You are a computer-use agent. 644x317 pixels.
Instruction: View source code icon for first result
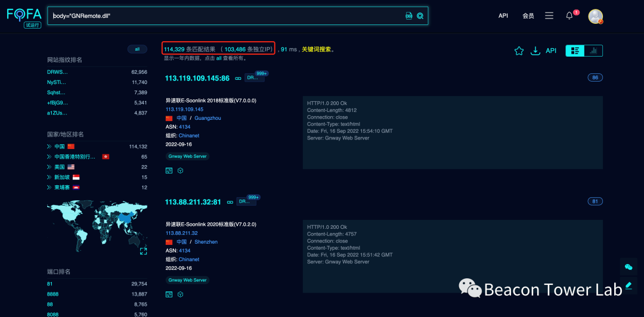[169, 170]
